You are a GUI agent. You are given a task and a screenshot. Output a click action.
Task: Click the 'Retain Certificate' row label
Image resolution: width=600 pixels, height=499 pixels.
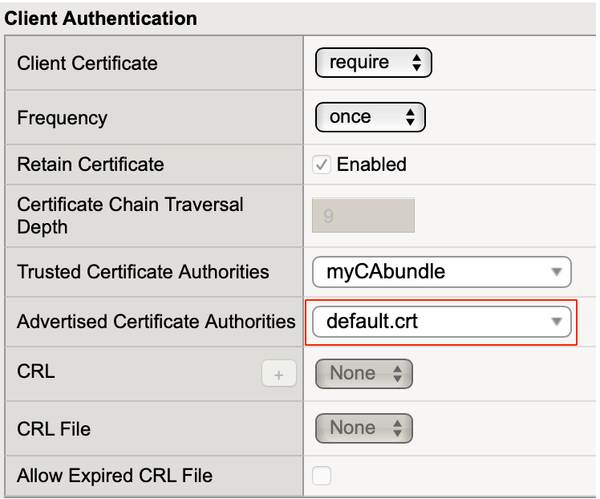point(91,165)
